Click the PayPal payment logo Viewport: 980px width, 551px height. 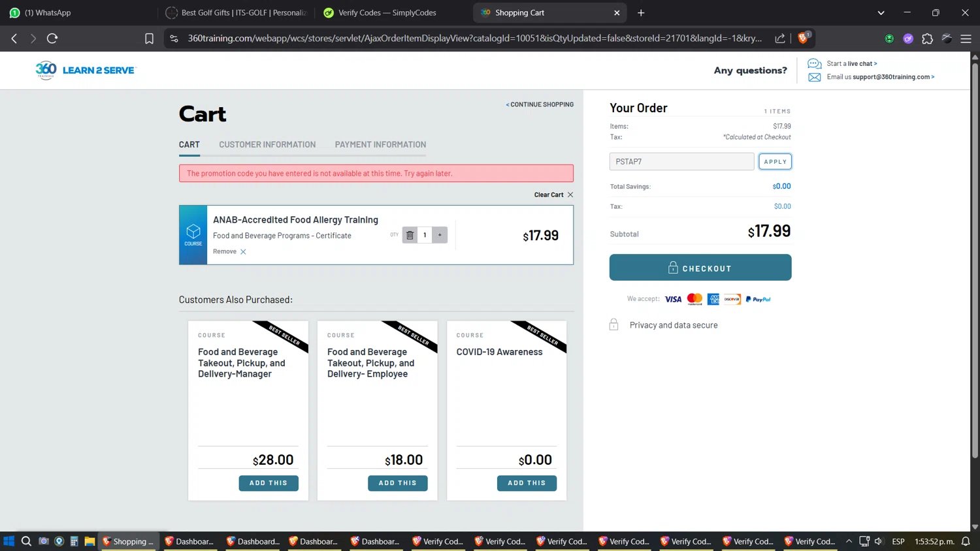[x=758, y=299]
